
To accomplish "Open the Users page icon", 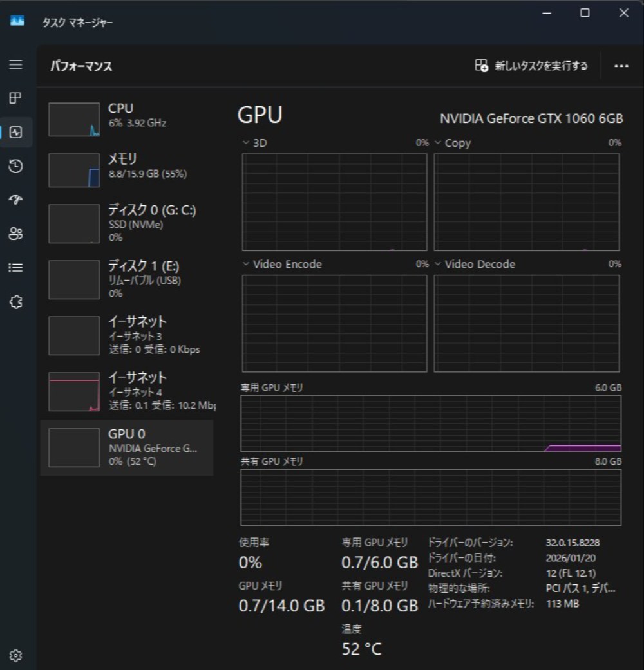I will pyautogui.click(x=16, y=233).
